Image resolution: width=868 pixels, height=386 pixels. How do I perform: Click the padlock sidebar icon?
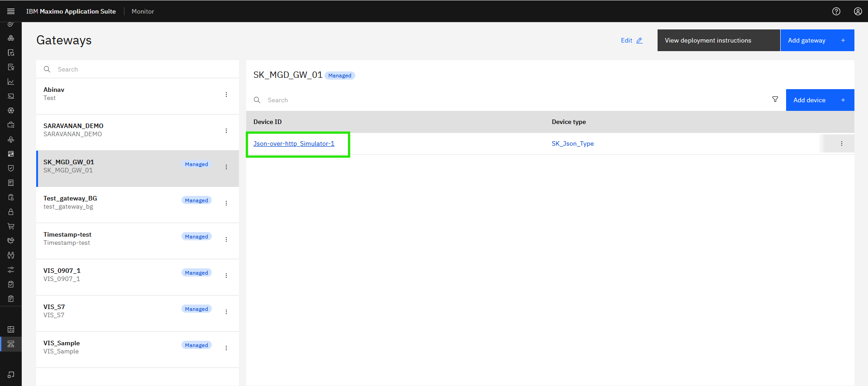click(11, 212)
